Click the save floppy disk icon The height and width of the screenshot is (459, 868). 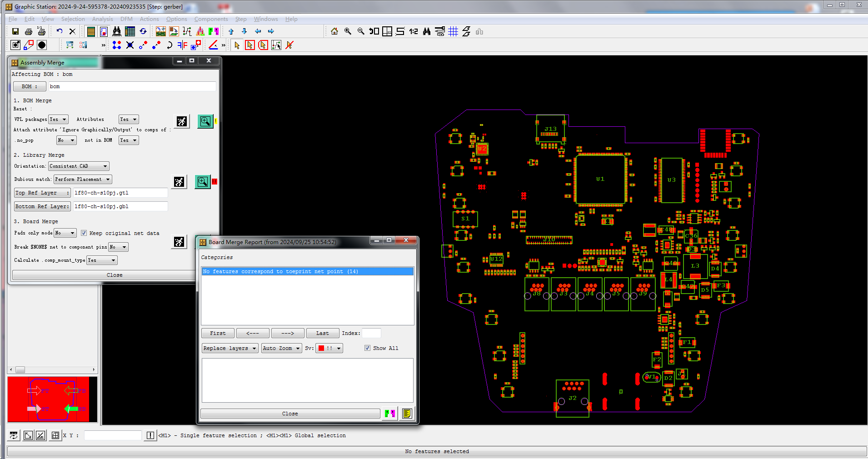(x=15, y=31)
